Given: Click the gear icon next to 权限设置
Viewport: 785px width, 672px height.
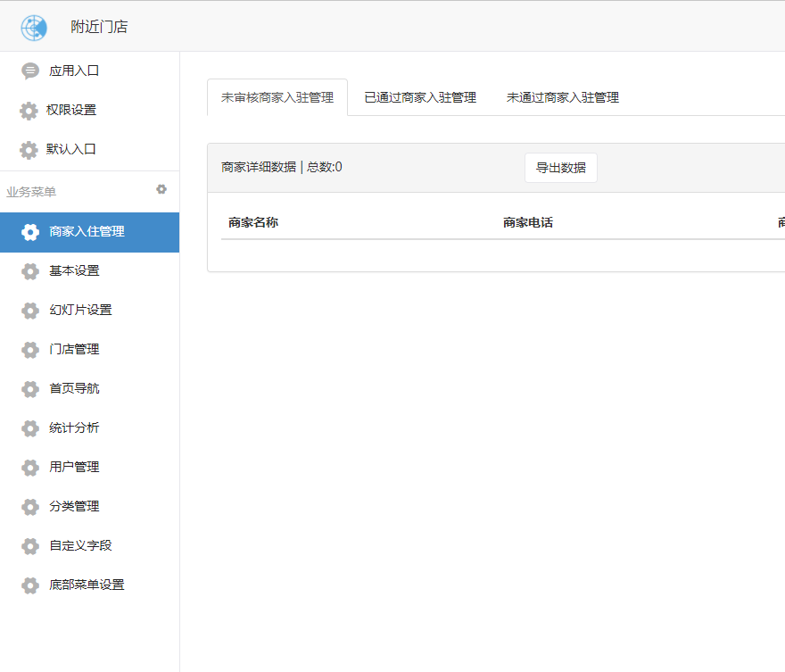Looking at the screenshot, I should pos(29,111).
